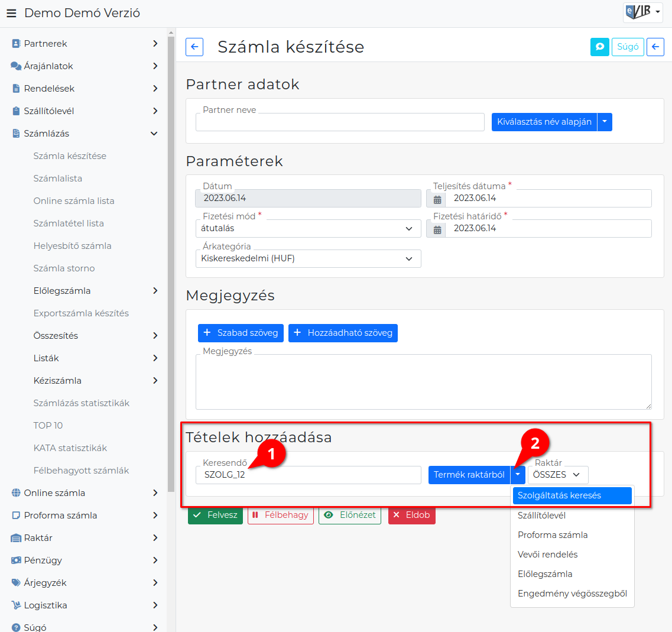Expand the Partnerek sidebar menu
Viewport: 672px width, 632px height.
click(154, 44)
